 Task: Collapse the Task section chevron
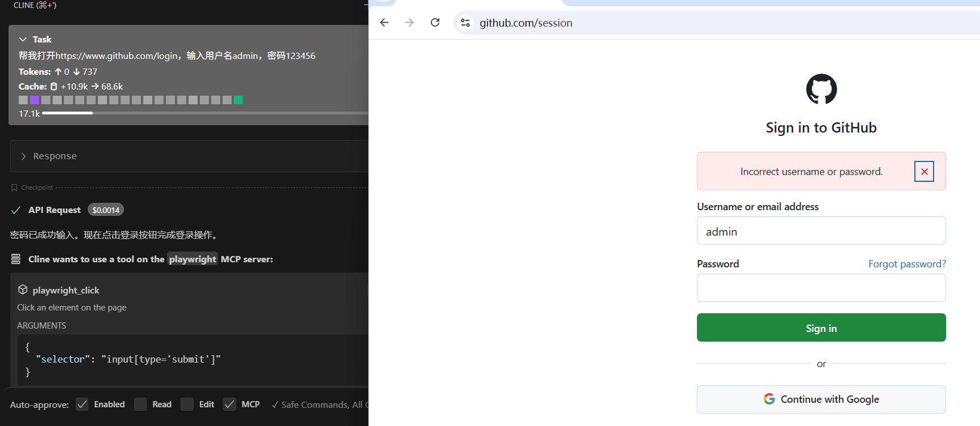[x=23, y=39]
